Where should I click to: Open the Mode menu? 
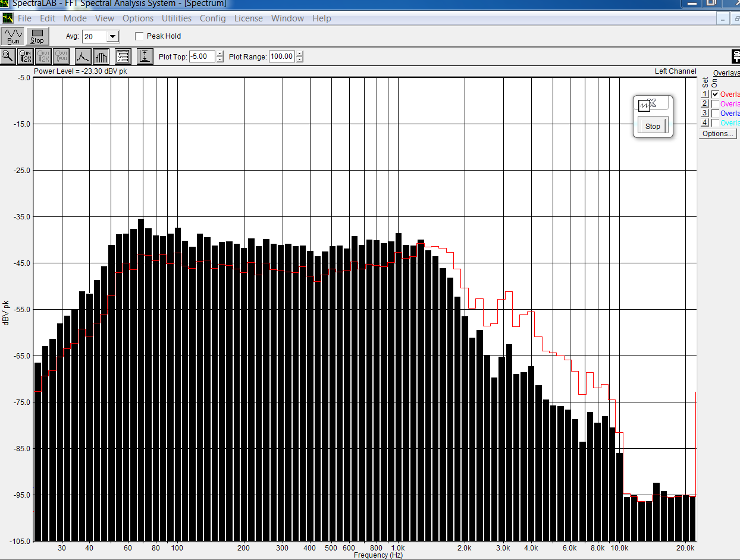(x=75, y=18)
